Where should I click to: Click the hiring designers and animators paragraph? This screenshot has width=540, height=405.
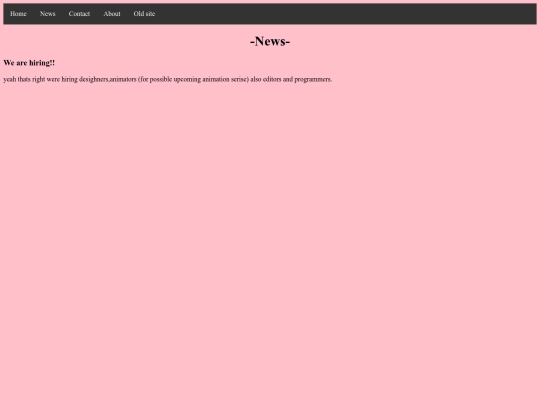coord(168,80)
